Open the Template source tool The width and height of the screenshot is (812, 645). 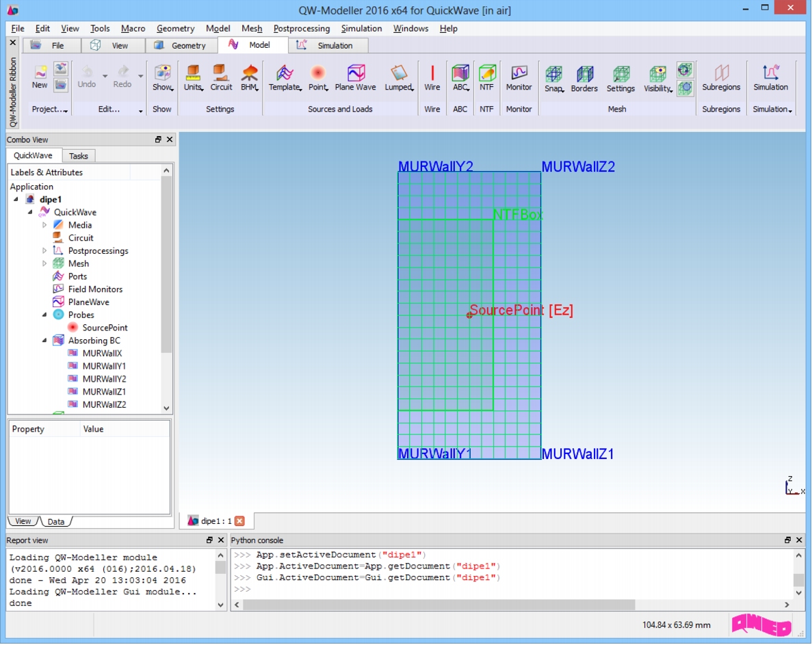coord(285,78)
